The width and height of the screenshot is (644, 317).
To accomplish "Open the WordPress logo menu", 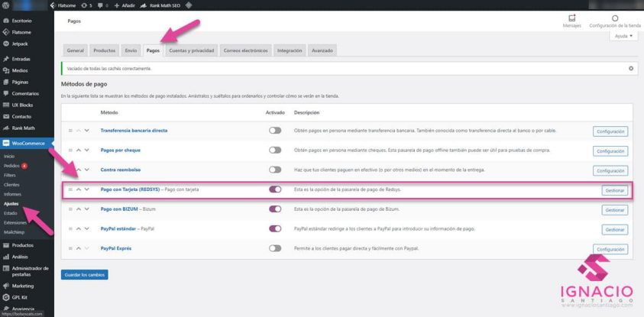I will tap(6, 6).
